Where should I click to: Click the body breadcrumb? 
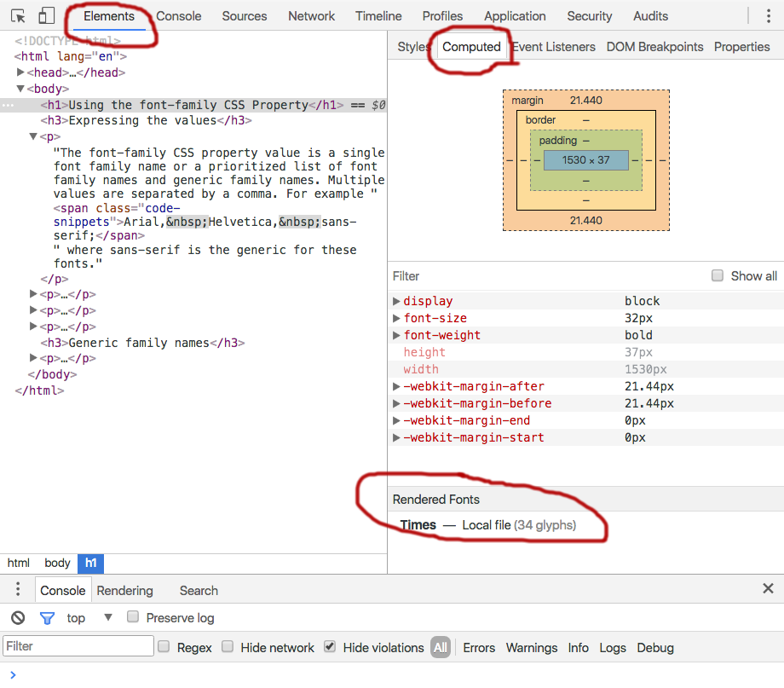tap(57, 563)
